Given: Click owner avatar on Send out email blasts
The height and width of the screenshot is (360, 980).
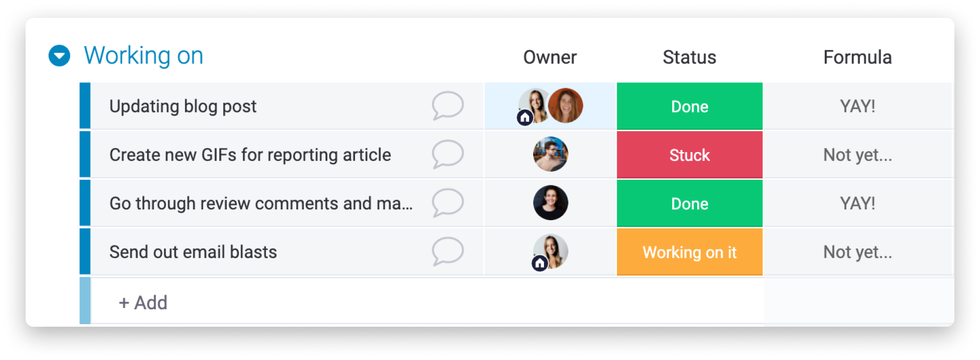Looking at the screenshot, I should [551, 251].
